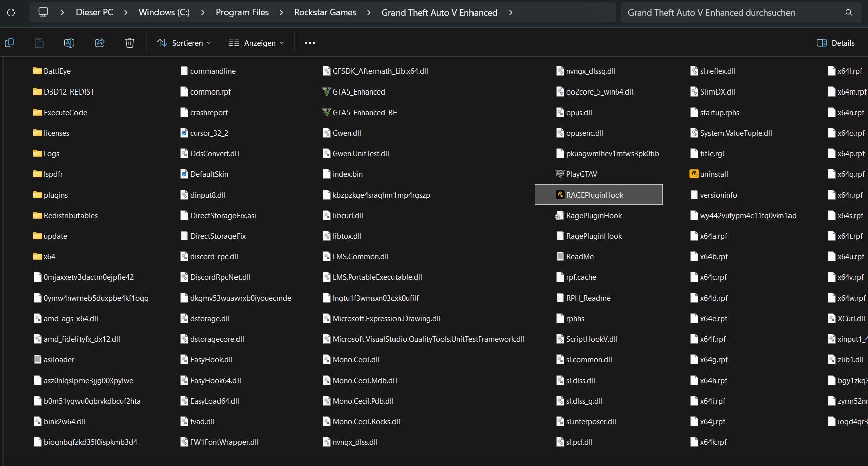
Task: Click the PC monitor icon in address bar
Action: point(43,12)
